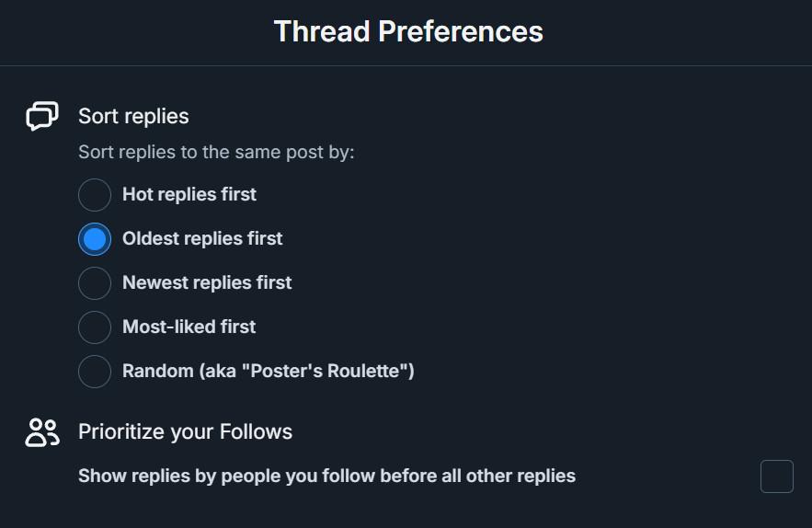This screenshot has height=528, width=812.
Task: Click the Sort replies section heading
Action: point(133,116)
